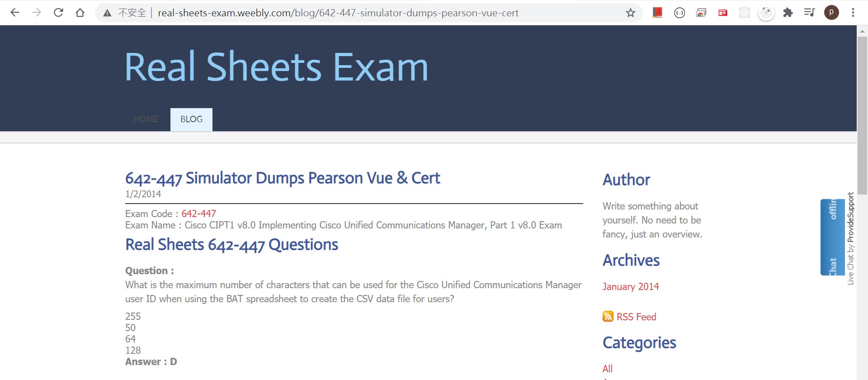This screenshot has width=868, height=380.
Task: Show the All categories link
Action: coord(607,369)
